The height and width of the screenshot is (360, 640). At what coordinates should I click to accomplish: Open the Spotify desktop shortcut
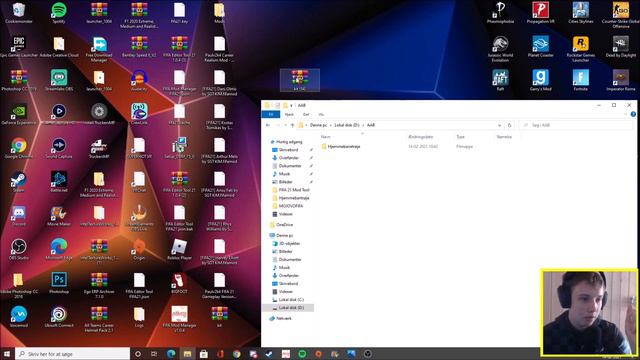[59, 13]
